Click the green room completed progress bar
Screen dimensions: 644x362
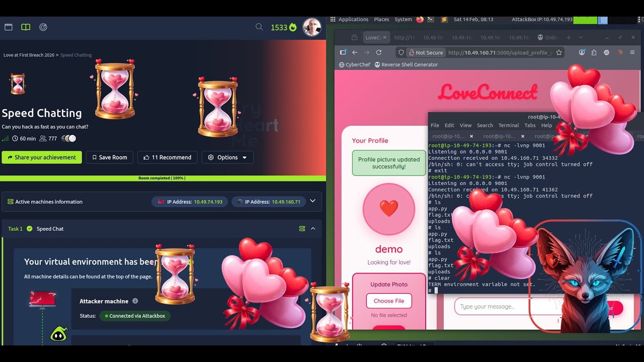(x=163, y=178)
